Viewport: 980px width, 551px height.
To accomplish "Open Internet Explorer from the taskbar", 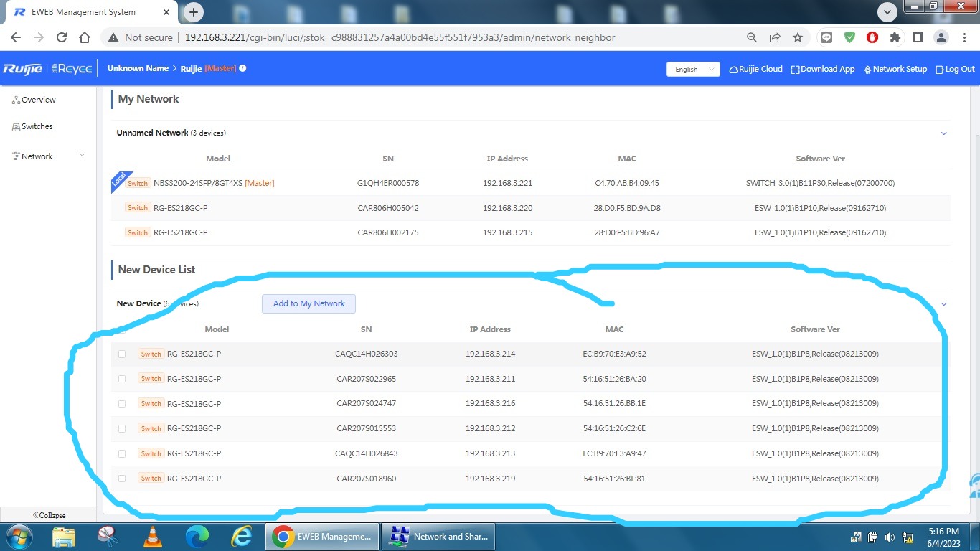I will tap(242, 537).
